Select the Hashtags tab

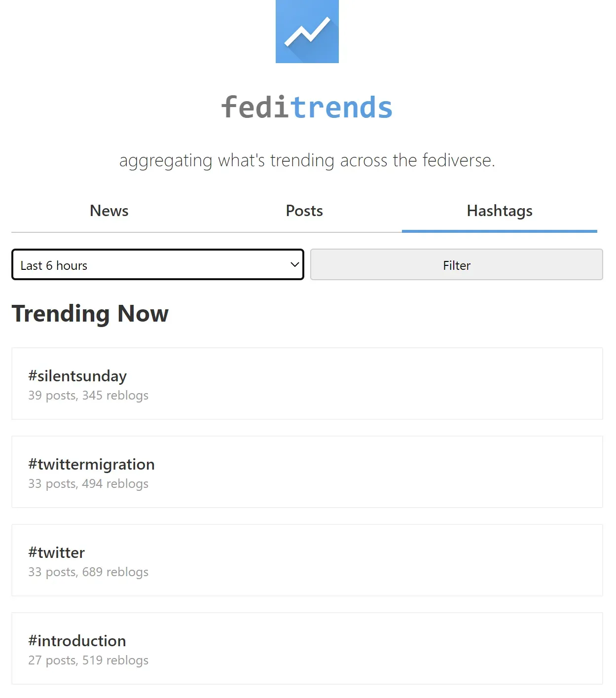(500, 211)
